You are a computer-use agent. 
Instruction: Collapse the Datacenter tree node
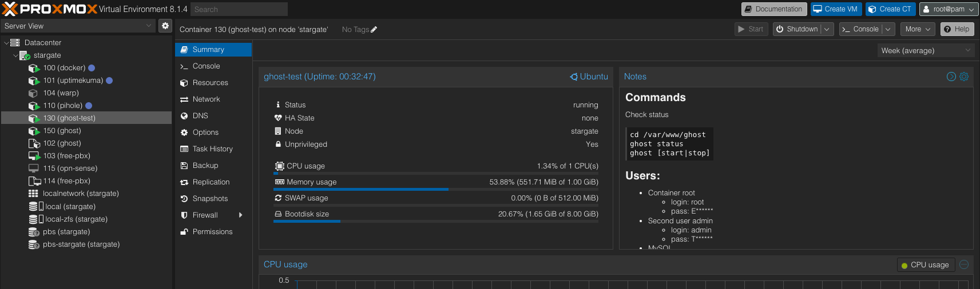(6, 43)
